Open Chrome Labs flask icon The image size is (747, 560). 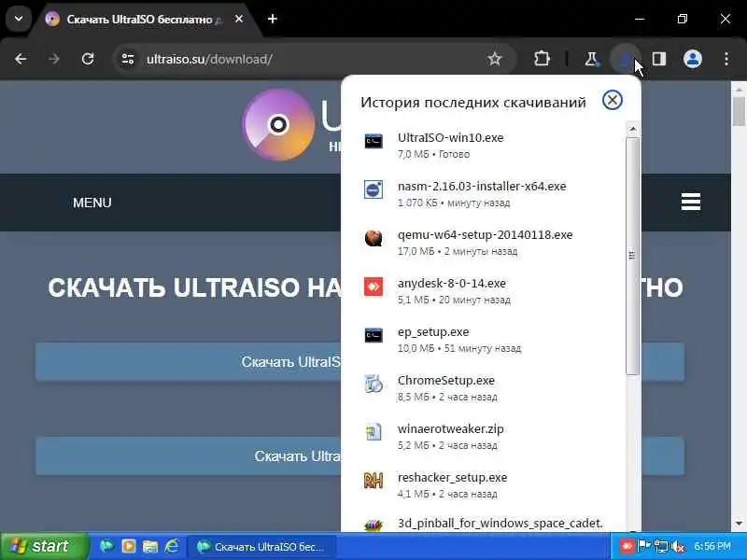[591, 59]
